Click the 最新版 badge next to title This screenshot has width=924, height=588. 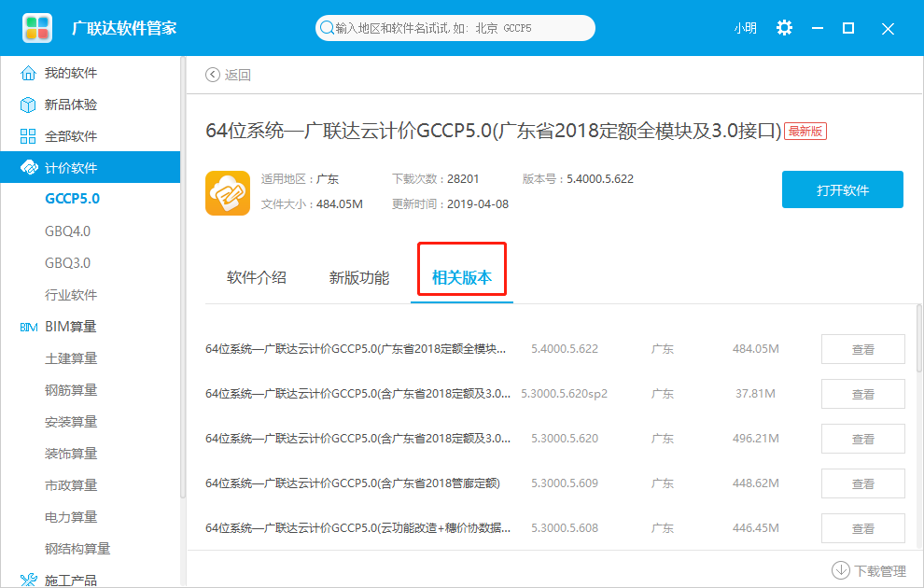pos(805,131)
